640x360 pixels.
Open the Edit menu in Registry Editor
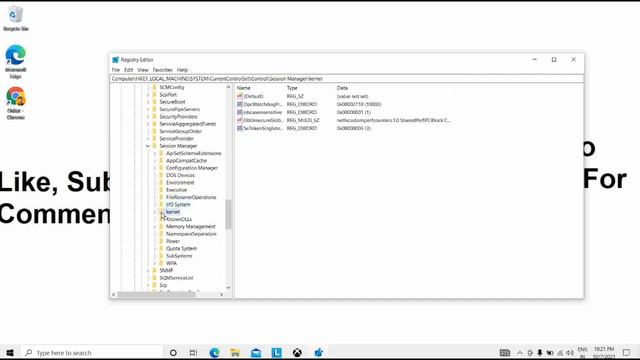pyautogui.click(x=129, y=70)
